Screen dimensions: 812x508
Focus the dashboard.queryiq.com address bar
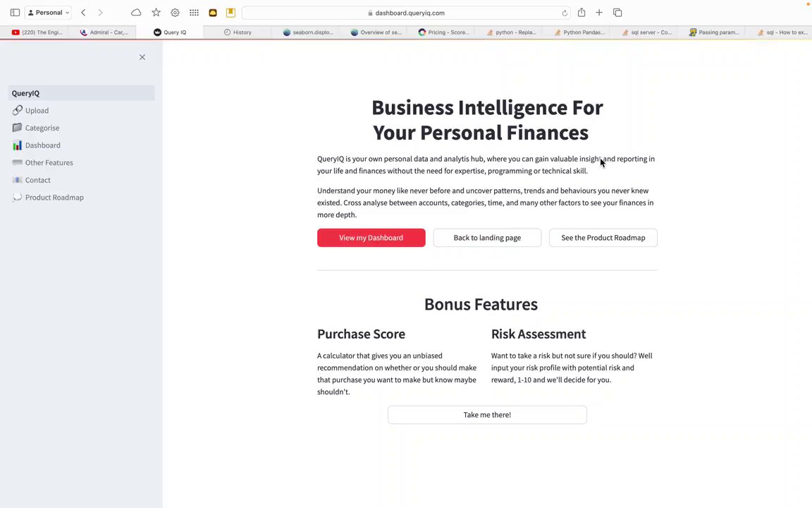click(x=407, y=13)
